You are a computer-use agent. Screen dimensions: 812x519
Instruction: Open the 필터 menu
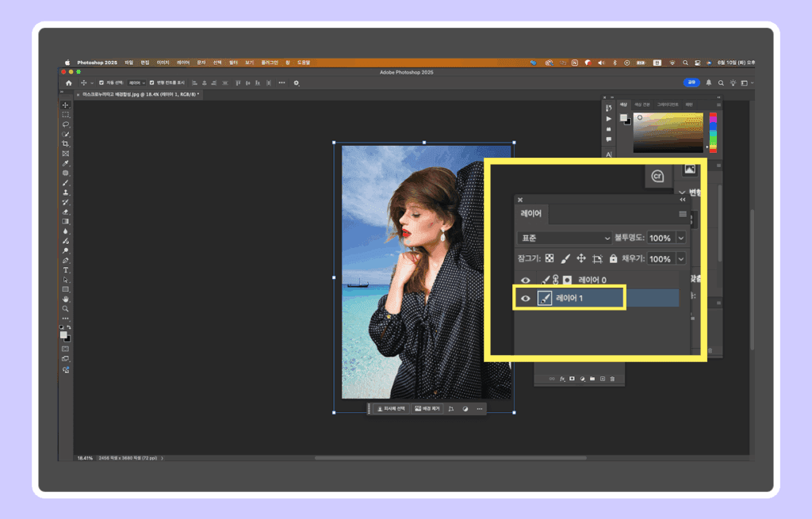[x=234, y=63]
